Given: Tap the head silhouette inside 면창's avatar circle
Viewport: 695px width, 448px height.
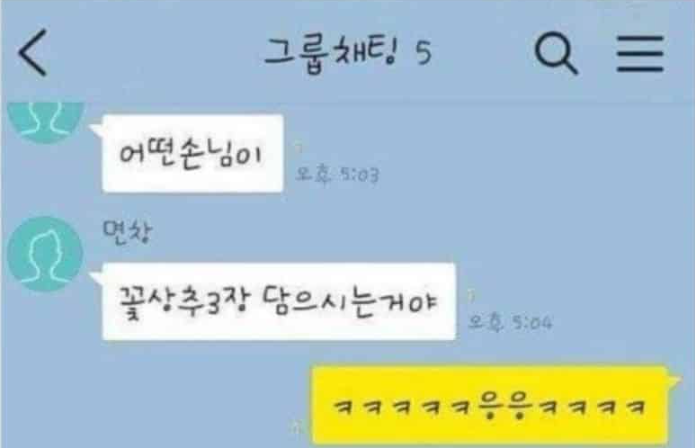Looking at the screenshot, I should (x=45, y=257).
